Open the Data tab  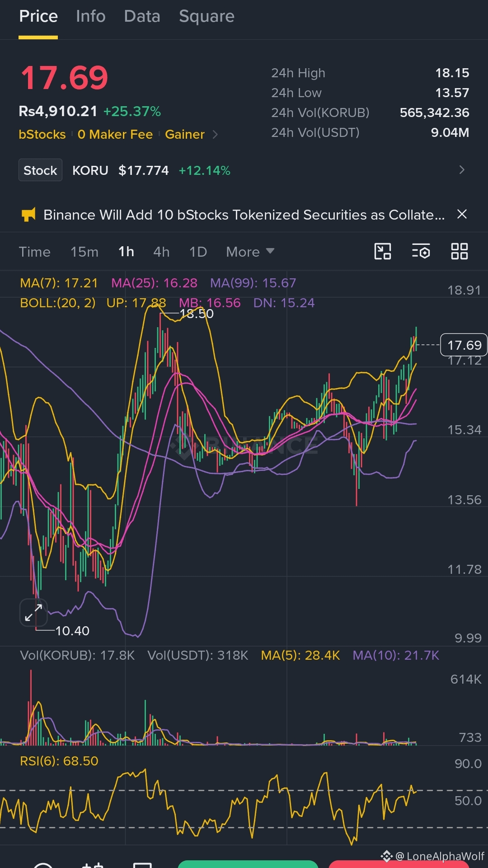pos(142,17)
